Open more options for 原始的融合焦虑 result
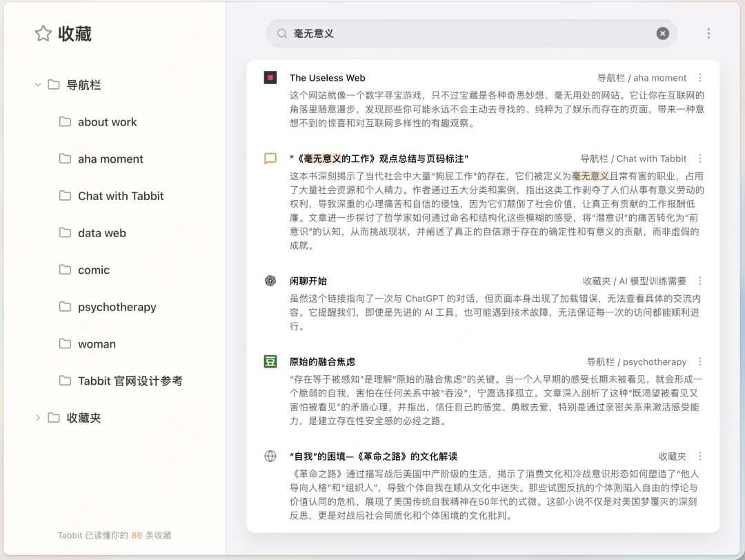 (700, 362)
